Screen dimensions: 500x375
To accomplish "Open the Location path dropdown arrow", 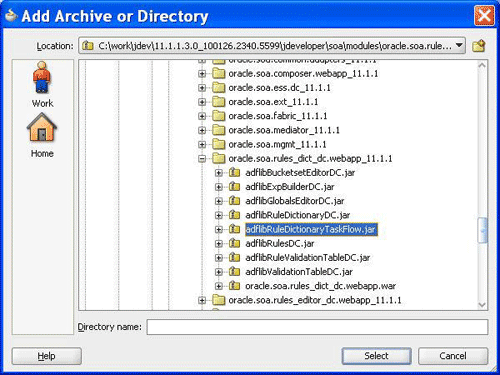I will point(459,45).
